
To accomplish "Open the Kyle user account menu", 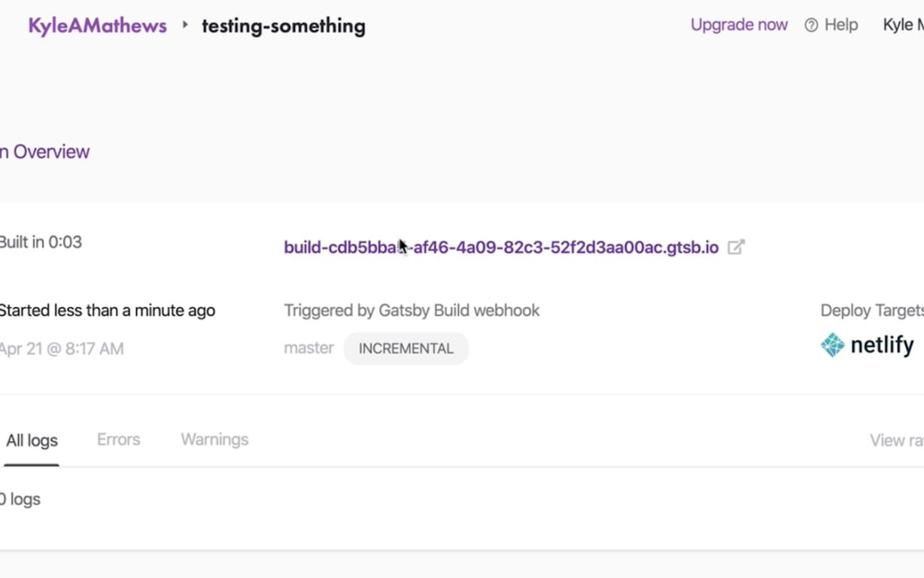I will [903, 25].
